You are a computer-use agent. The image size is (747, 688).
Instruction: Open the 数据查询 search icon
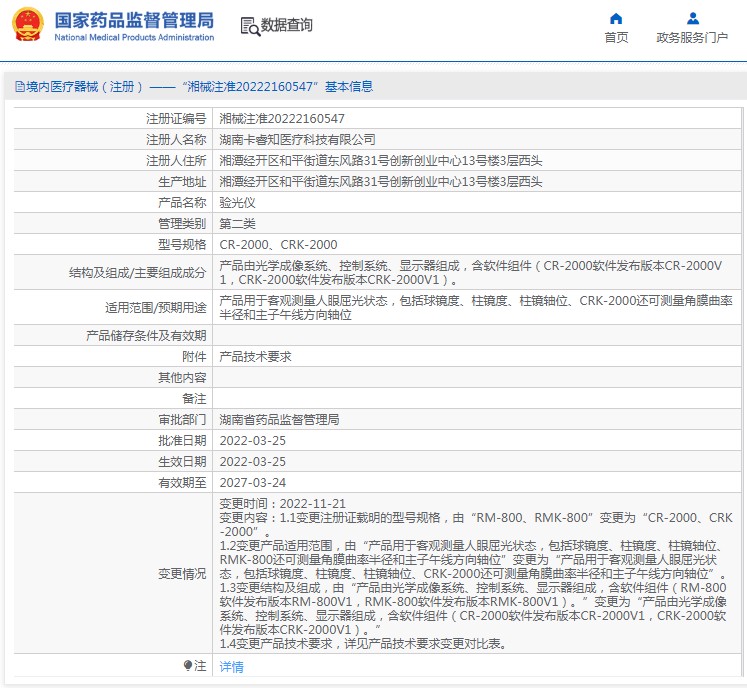tap(250, 27)
